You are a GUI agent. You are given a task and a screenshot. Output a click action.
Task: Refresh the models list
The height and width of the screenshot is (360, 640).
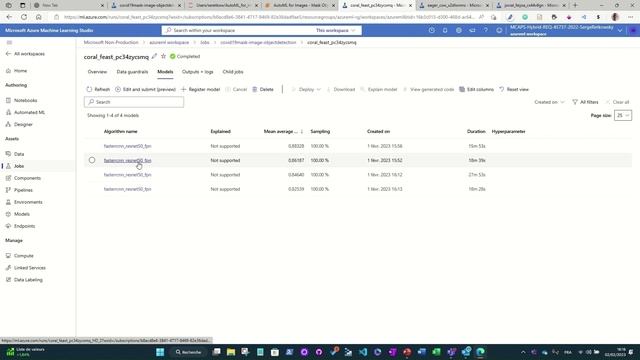(98, 89)
